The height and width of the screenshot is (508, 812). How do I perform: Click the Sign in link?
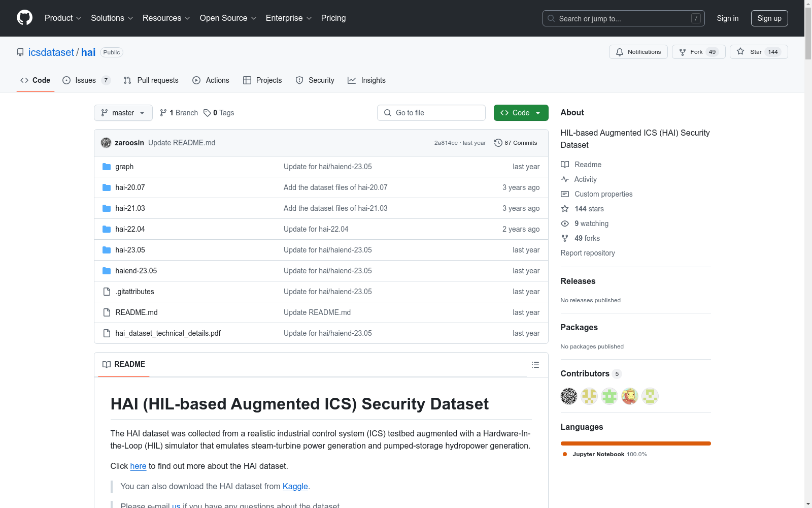(x=727, y=18)
